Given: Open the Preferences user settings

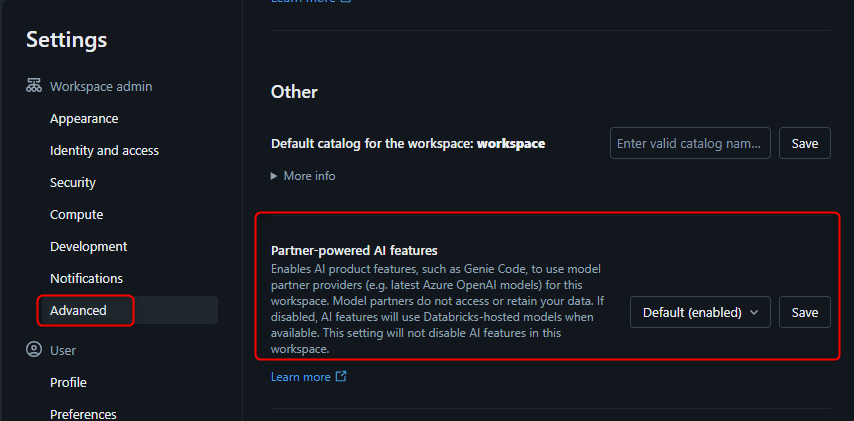Looking at the screenshot, I should [83, 414].
